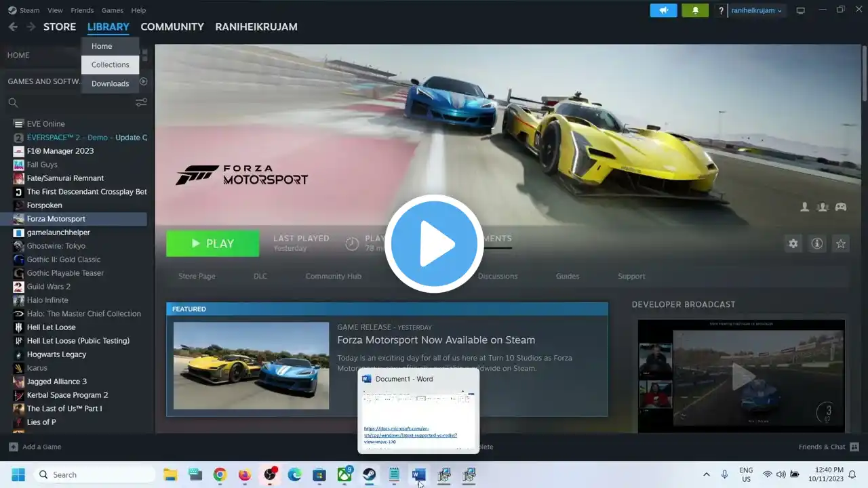Open the Support link
The image size is (868, 488).
(631, 276)
